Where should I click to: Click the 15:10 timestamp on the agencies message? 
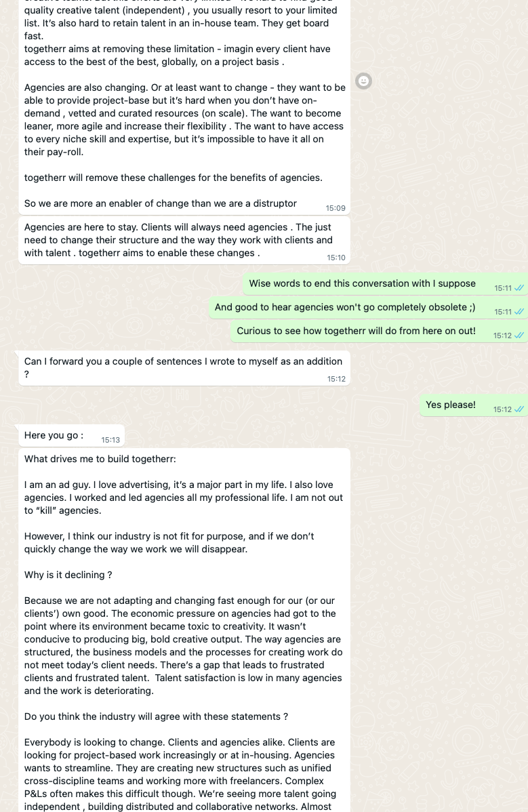pyautogui.click(x=336, y=258)
